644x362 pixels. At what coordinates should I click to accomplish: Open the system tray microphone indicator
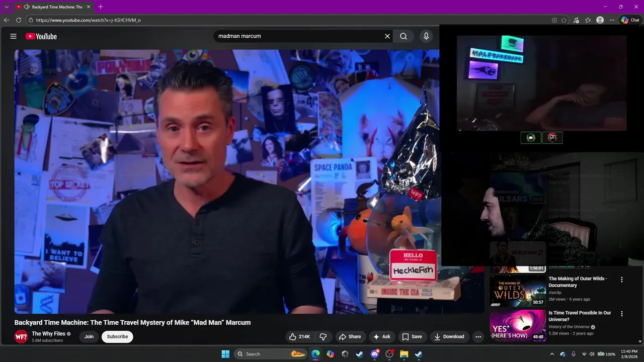574,354
